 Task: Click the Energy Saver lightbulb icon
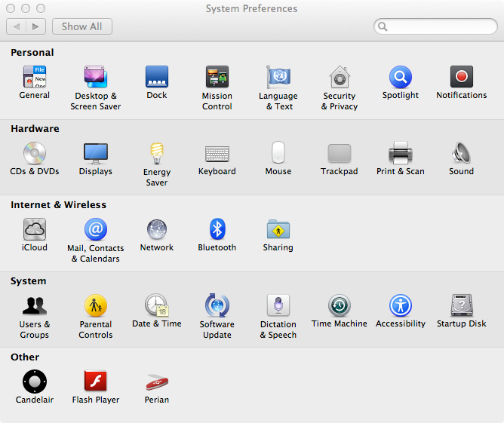tap(157, 154)
